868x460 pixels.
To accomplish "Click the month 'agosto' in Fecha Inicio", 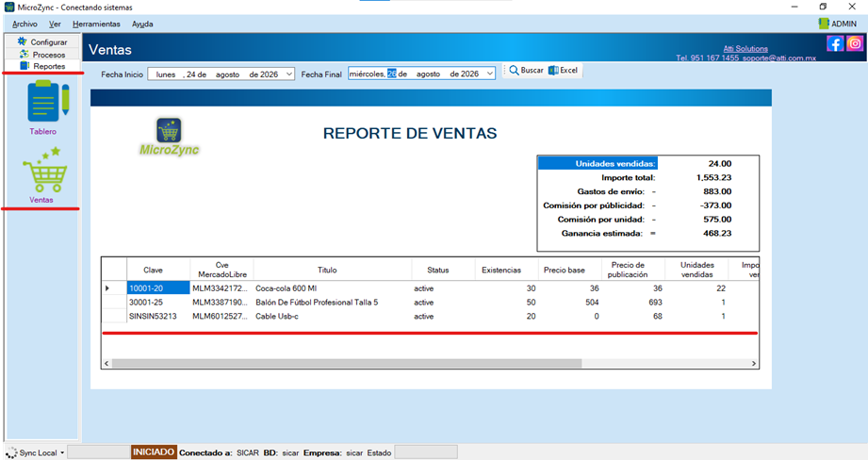I will click(x=227, y=74).
